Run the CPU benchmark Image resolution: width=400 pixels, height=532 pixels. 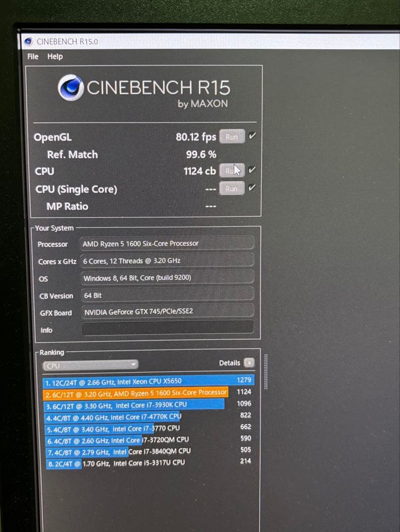[x=232, y=170]
